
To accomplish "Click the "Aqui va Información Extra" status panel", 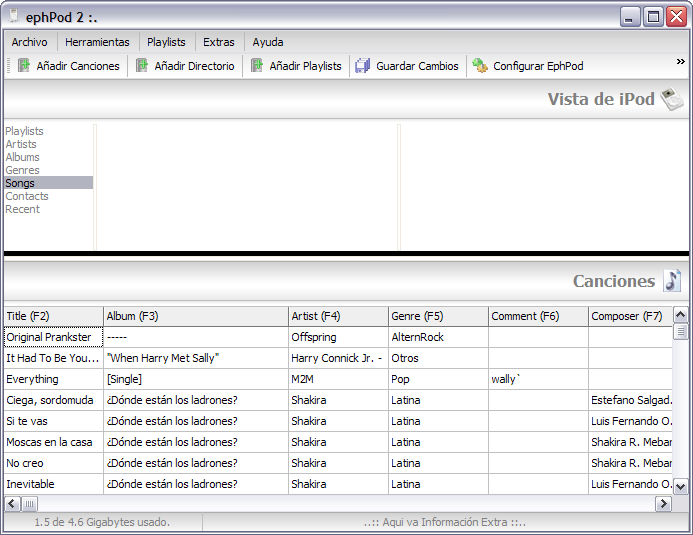I will click(445, 522).
